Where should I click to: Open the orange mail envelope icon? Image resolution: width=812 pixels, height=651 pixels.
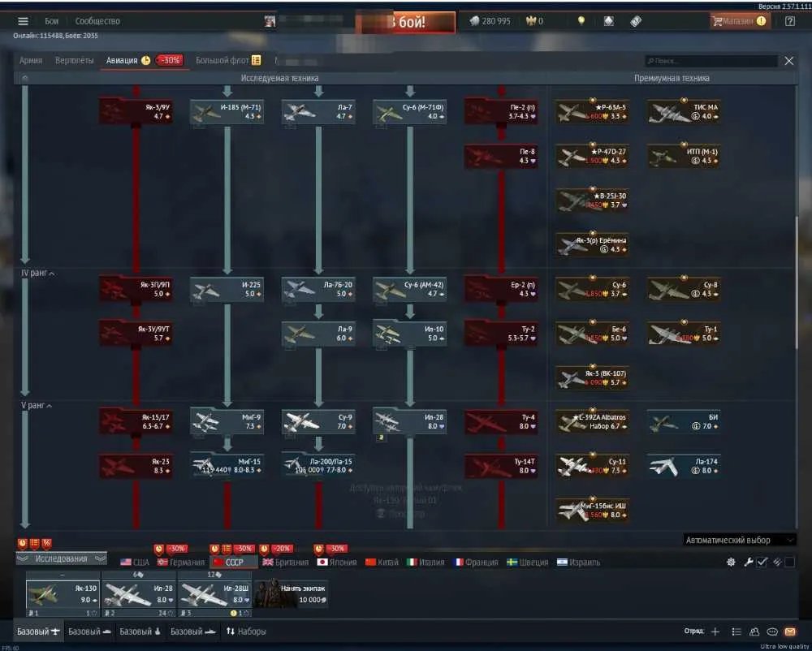(790, 632)
